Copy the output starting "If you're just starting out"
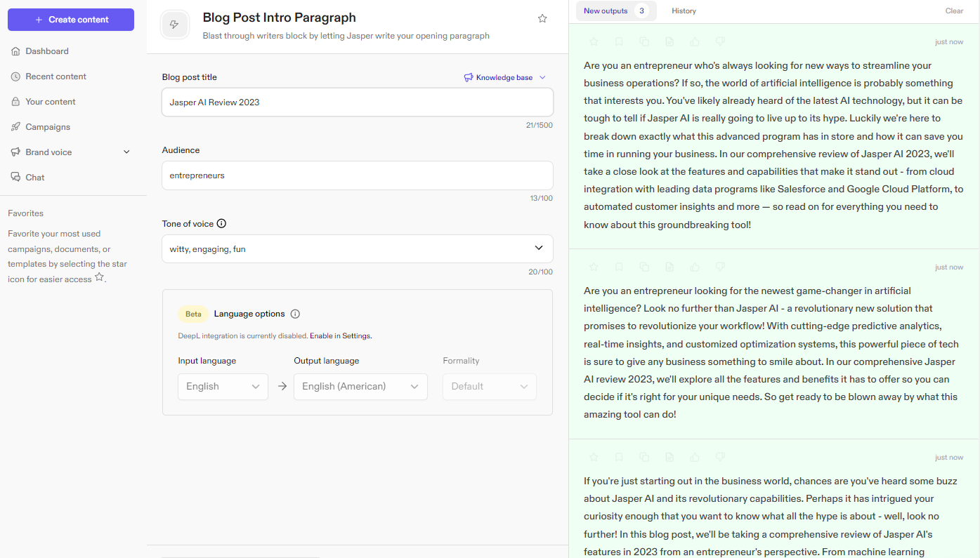980x558 pixels. (644, 458)
